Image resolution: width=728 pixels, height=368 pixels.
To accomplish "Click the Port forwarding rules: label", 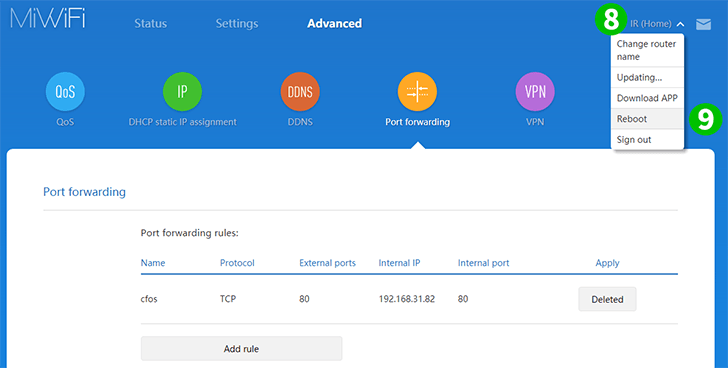I will [189, 233].
